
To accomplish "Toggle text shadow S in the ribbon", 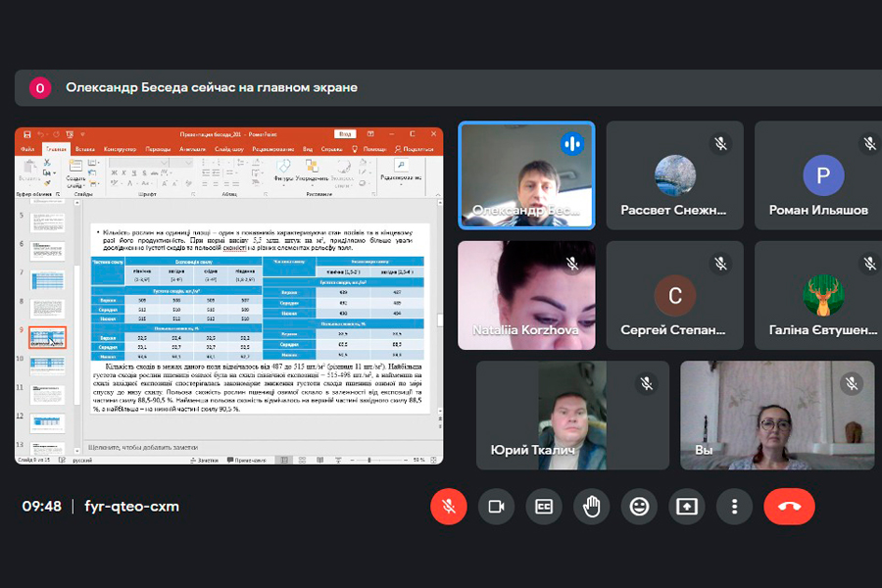I will tap(144, 173).
